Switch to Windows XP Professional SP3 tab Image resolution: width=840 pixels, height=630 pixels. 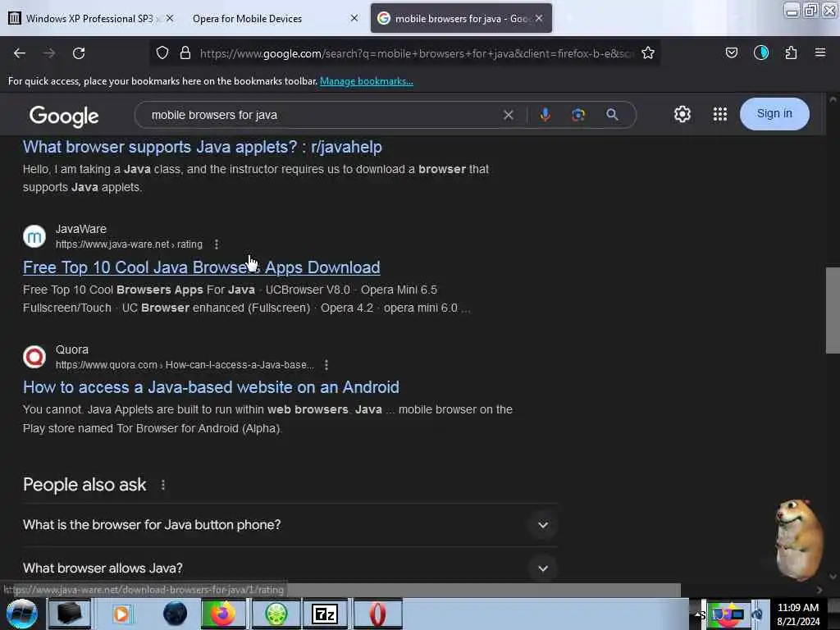point(90,18)
